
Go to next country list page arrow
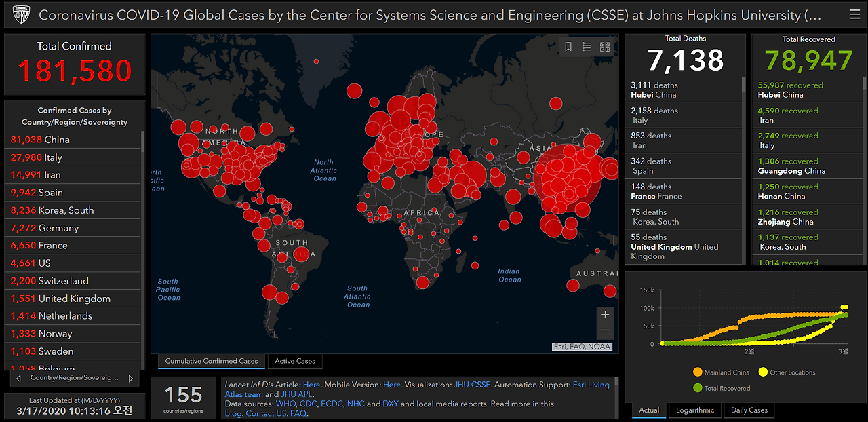click(130, 378)
